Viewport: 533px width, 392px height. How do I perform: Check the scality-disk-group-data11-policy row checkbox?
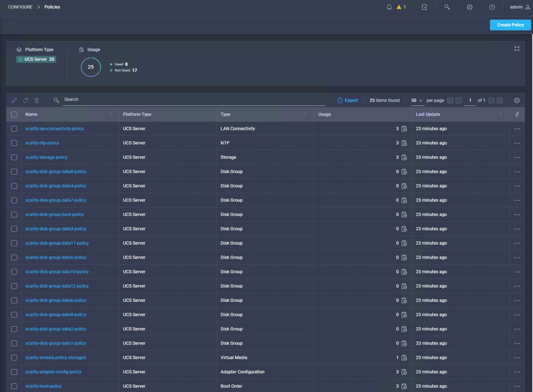[14, 243]
